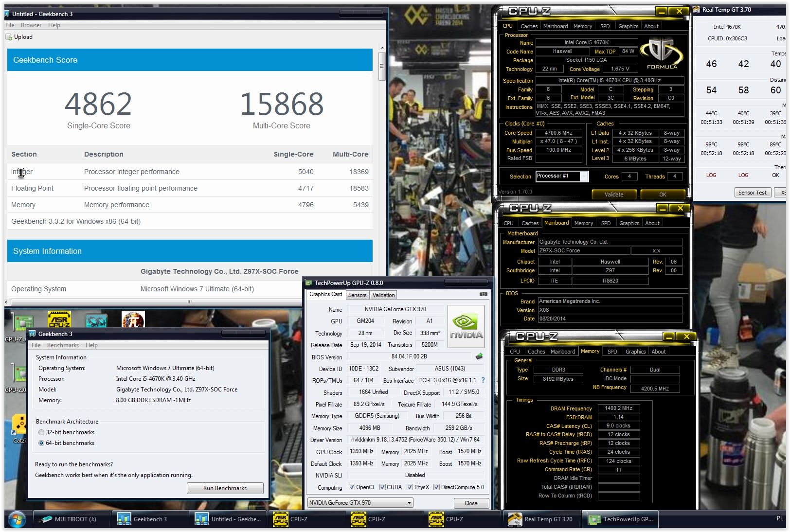Toggle the PhysX checkbox in GPU-Z
The image size is (790, 532).
click(410, 487)
